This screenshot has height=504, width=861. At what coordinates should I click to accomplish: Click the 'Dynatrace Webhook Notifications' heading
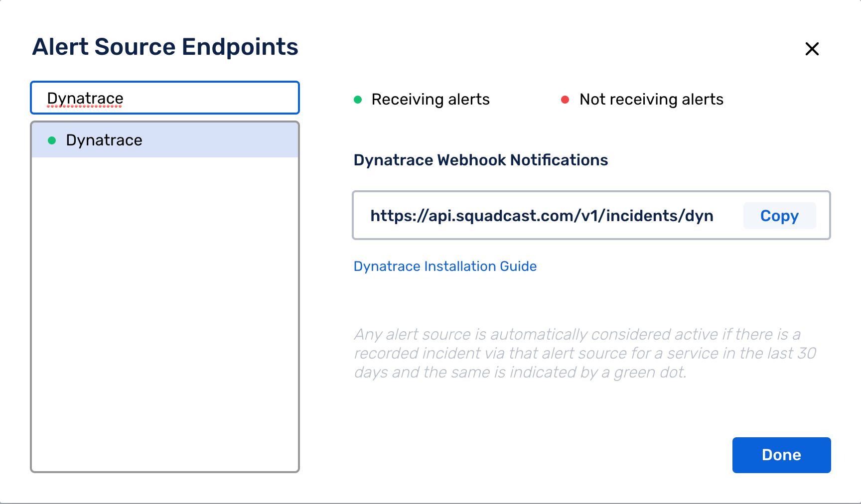(481, 160)
